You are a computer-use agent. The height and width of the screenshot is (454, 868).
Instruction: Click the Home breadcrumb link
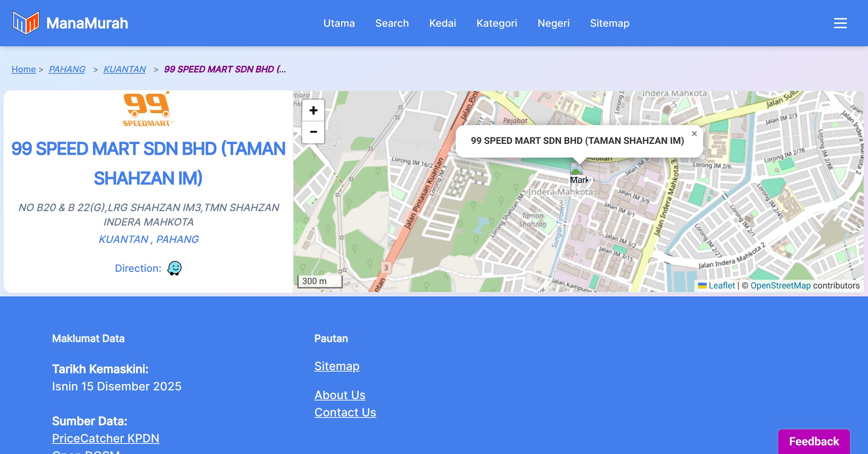click(x=24, y=69)
